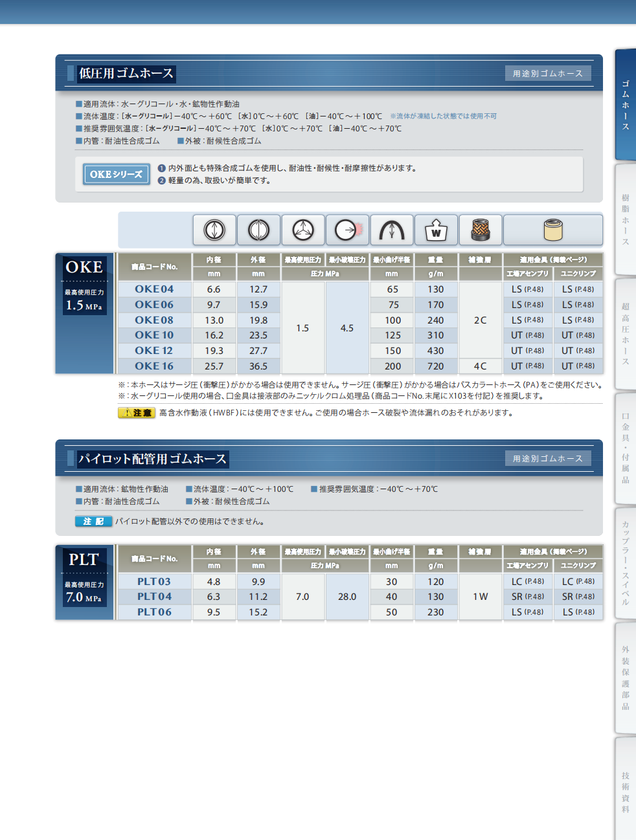The image size is (636, 840).
Task: Click the blue 注記 note badge
Action: point(94,522)
